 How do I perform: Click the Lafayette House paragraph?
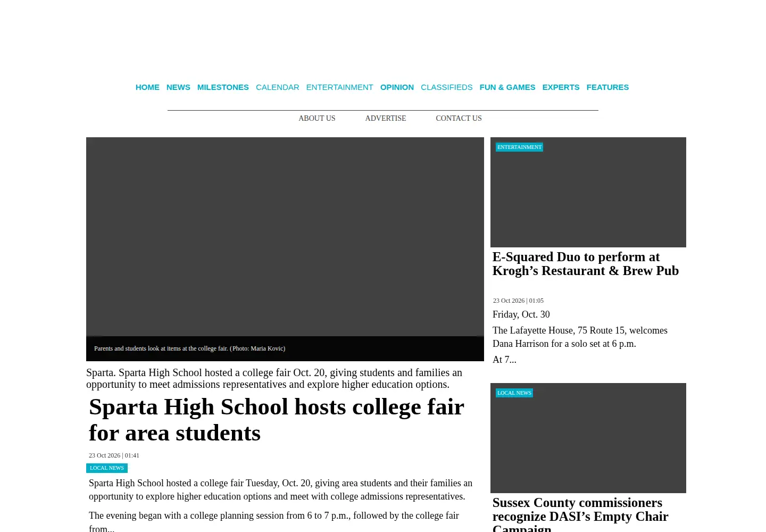[x=580, y=337]
